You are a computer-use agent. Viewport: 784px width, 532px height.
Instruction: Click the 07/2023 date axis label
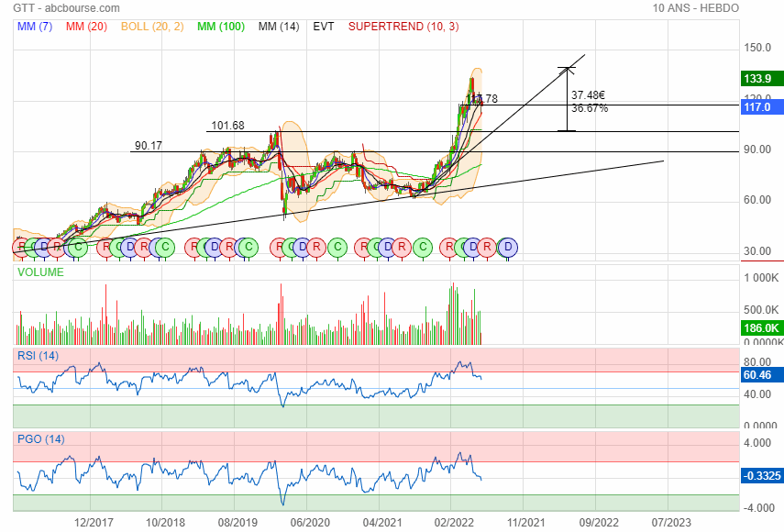coord(671,523)
